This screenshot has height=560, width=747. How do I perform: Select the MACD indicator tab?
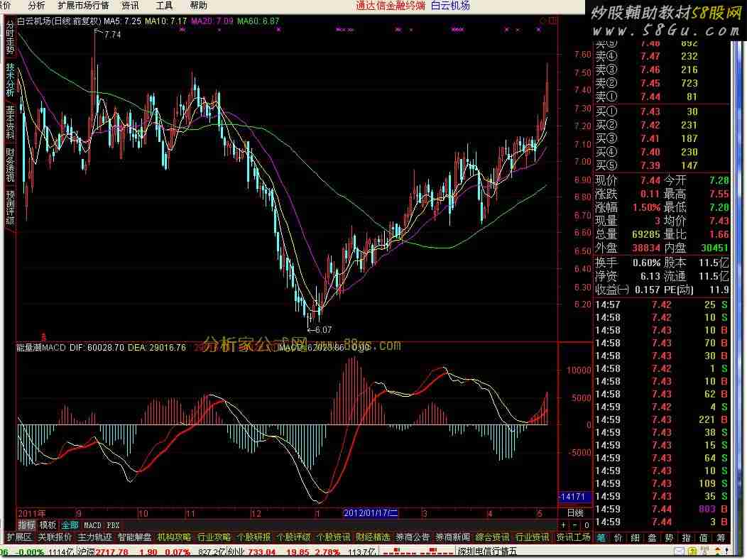pyautogui.click(x=92, y=525)
